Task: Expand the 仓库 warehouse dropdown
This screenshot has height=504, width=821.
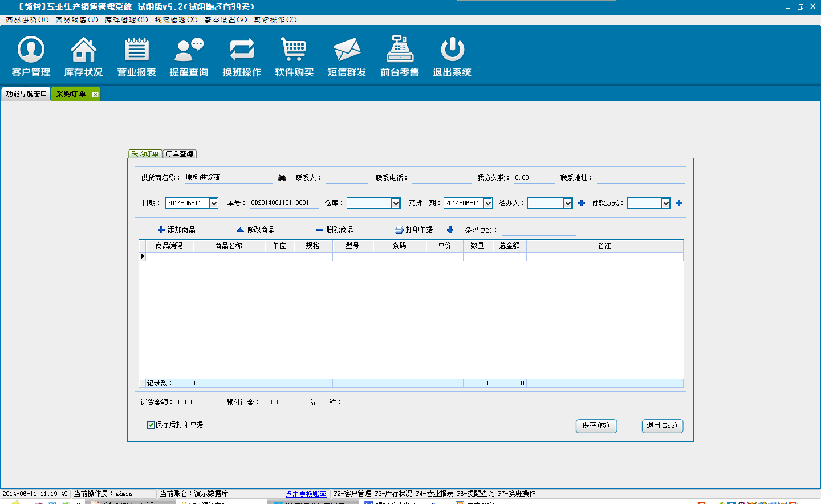Action: pos(396,204)
